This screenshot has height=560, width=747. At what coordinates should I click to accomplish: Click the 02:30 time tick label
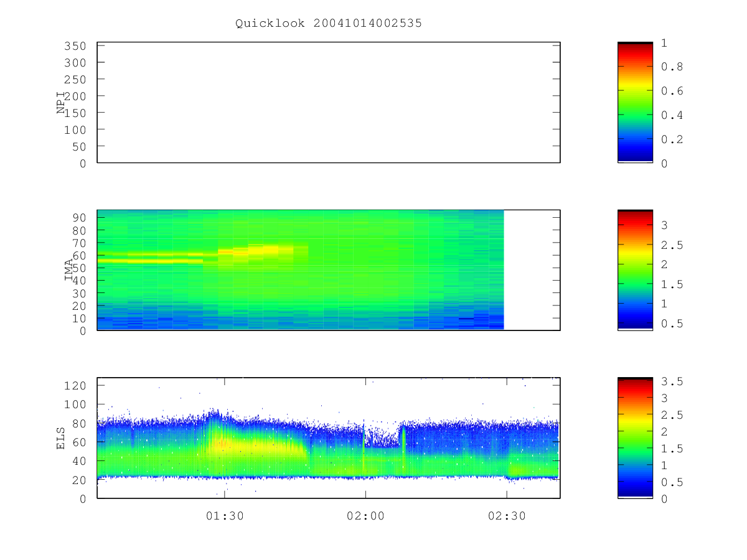point(507,516)
